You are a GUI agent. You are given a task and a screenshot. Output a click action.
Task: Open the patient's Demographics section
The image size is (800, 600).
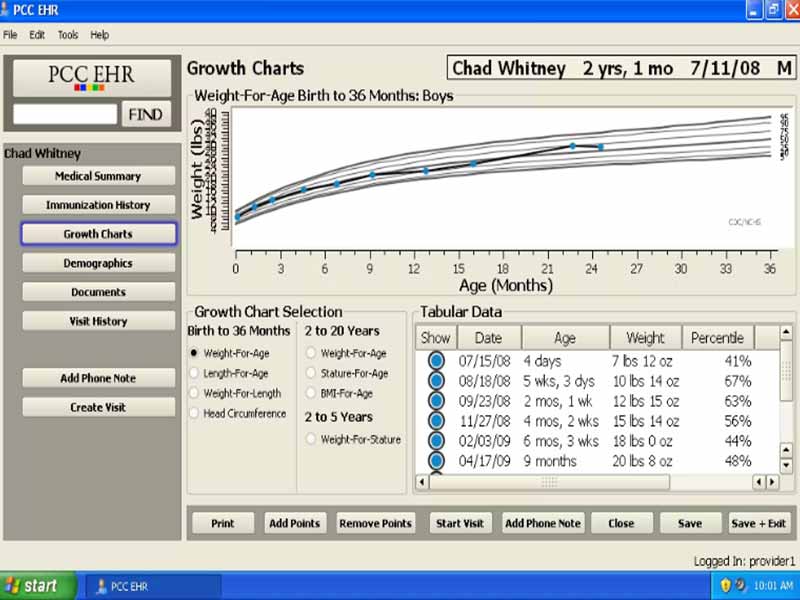point(97,262)
